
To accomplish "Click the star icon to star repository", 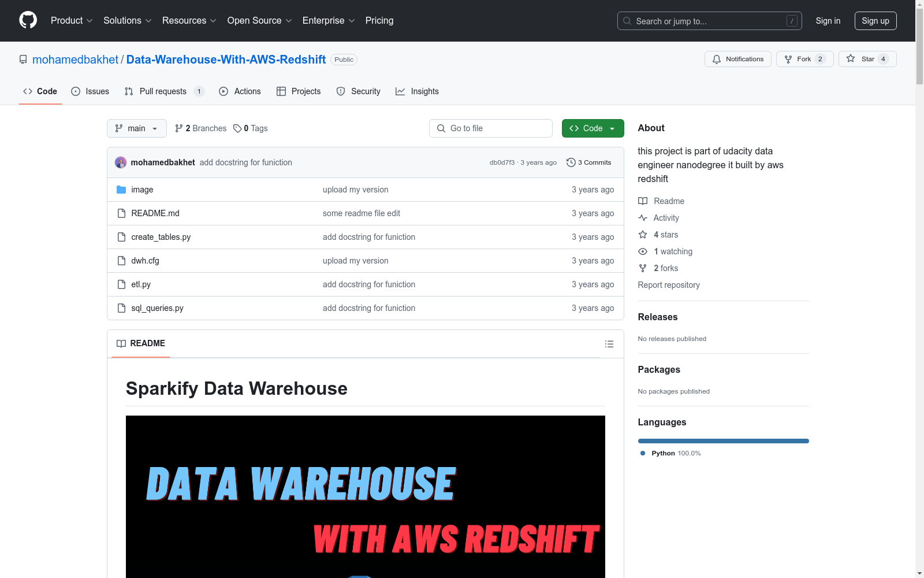I will 851,58.
